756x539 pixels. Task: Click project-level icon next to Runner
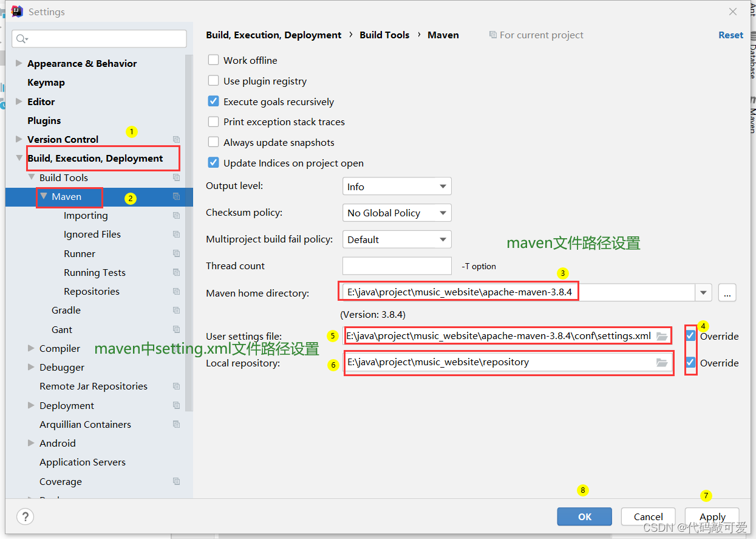[x=176, y=253]
